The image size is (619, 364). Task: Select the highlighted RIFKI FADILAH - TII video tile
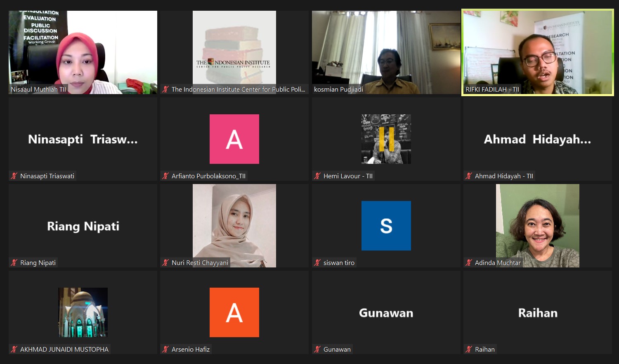(537, 52)
